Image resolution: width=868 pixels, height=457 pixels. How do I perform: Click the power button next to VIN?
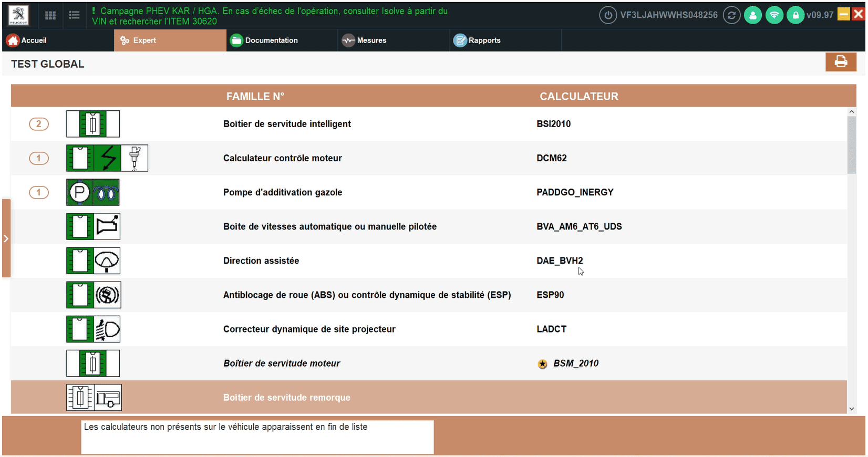pyautogui.click(x=608, y=15)
